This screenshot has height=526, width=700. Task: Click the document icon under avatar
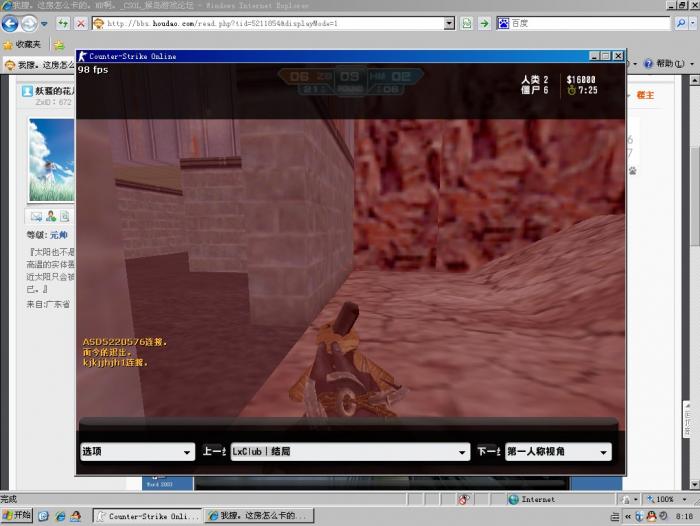click(65, 217)
